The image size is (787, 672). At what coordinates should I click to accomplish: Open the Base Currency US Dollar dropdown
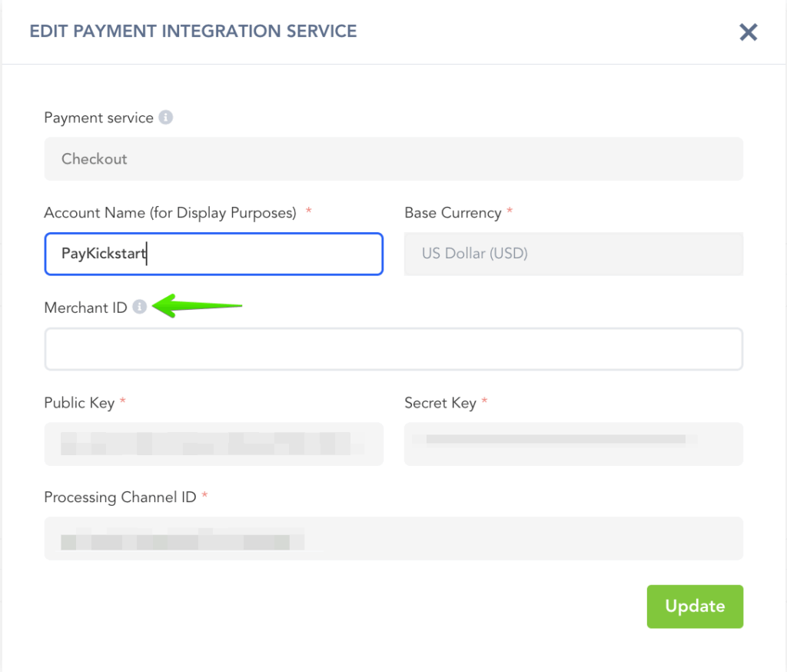[x=573, y=254]
